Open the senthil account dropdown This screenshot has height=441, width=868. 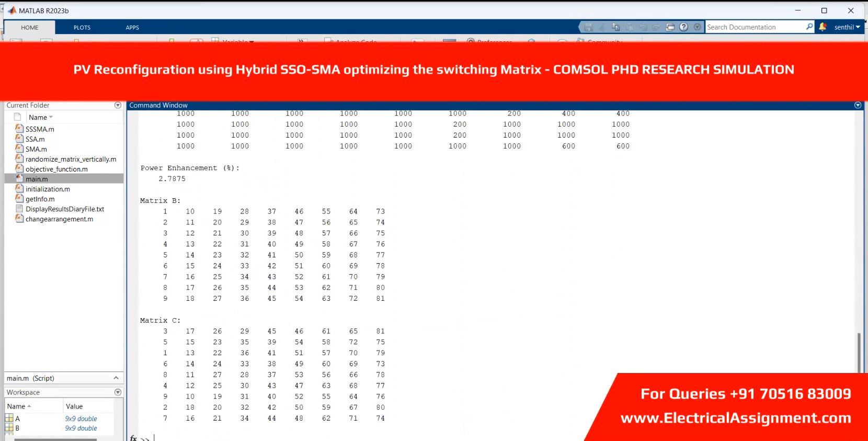click(x=847, y=27)
